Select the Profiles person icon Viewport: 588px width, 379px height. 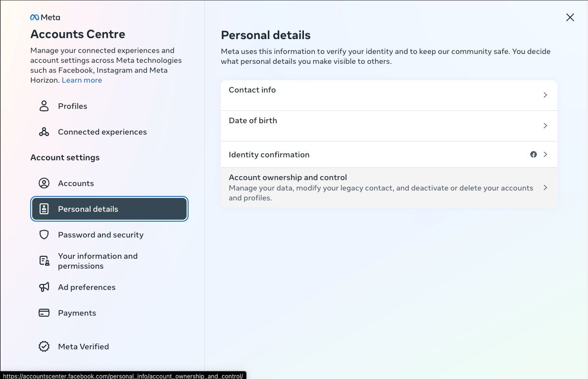pyautogui.click(x=44, y=106)
